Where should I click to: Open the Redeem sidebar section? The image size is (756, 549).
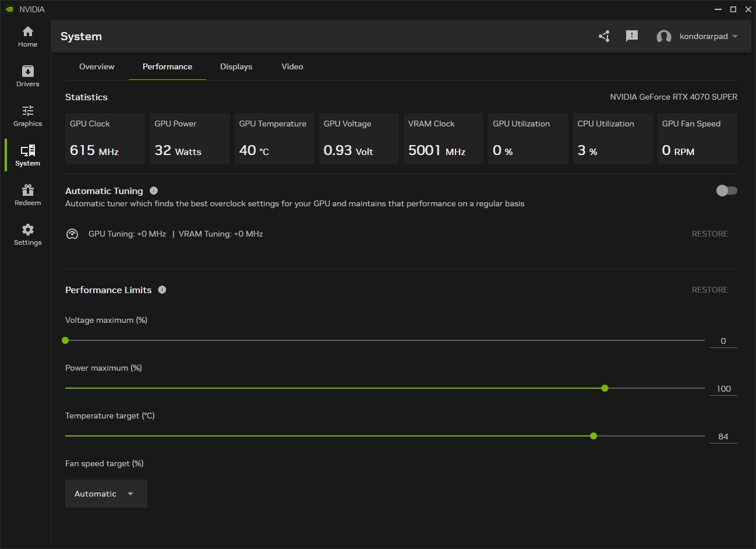27,195
